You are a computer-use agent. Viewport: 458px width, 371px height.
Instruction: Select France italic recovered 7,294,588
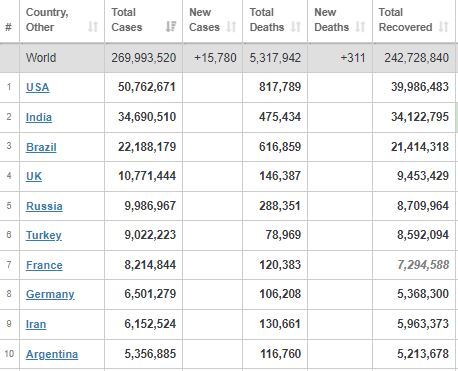tap(423, 265)
